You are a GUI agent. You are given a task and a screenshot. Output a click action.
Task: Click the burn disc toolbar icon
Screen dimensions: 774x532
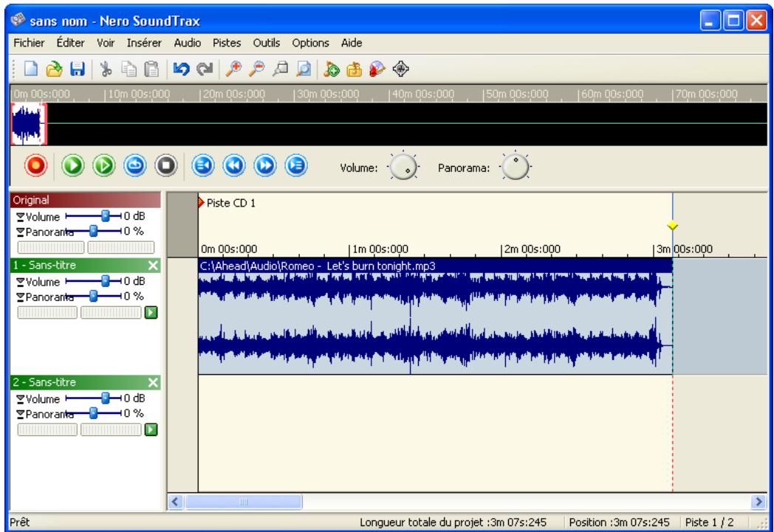(377, 69)
